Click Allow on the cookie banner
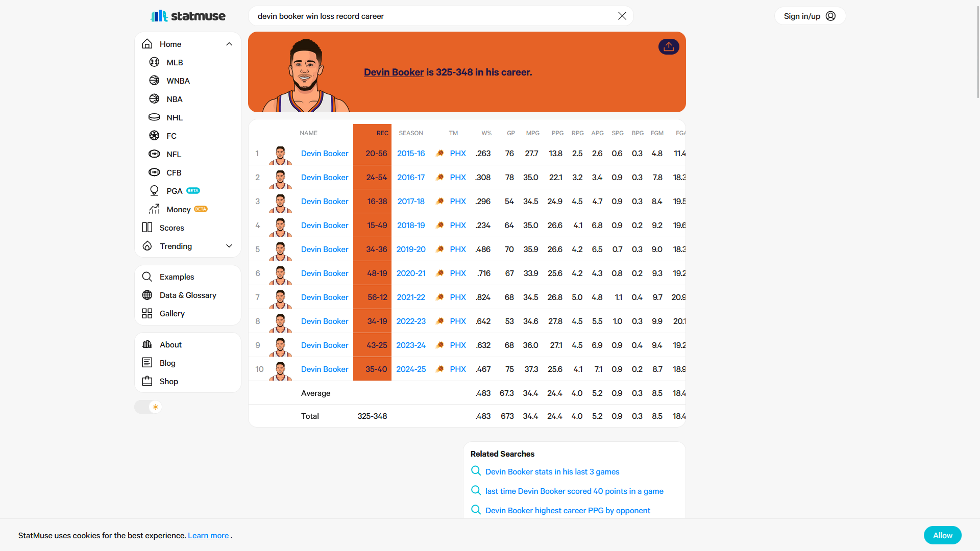This screenshot has height=551, width=980. tap(942, 535)
